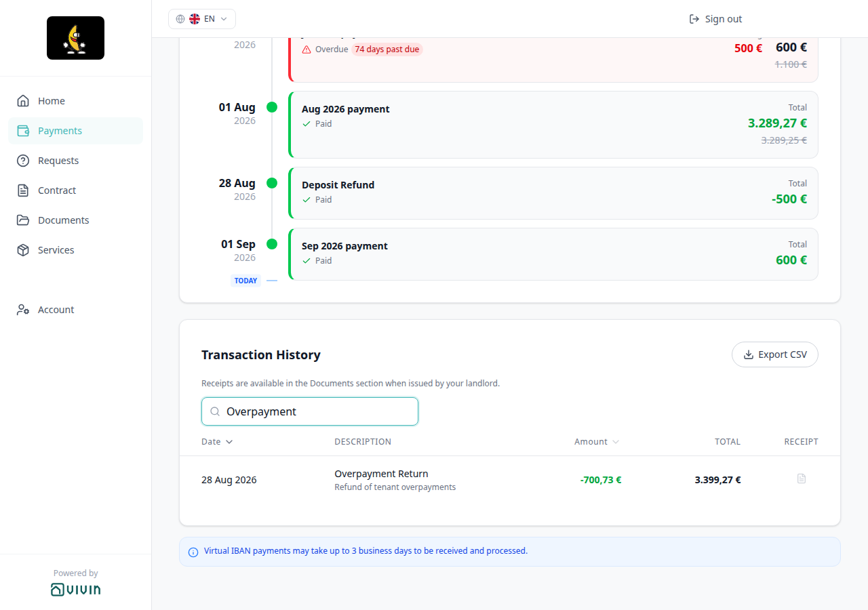Open the Deposit Refund card
Viewport: 868px width, 610px height.
click(553, 193)
